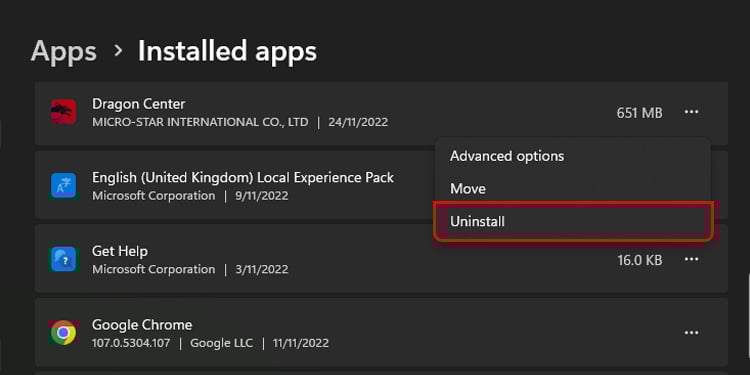Click the Installed apps breadcrumb title
This screenshot has height=375, width=750.
227,51
